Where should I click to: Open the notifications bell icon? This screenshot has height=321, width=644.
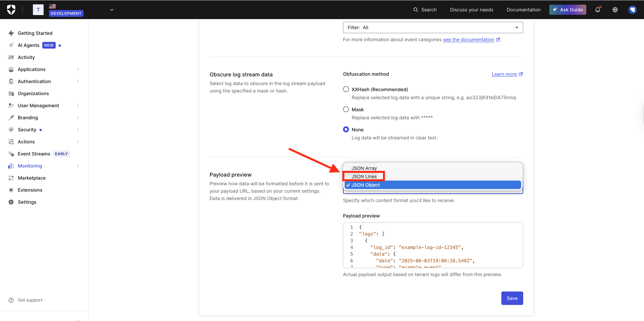(598, 10)
